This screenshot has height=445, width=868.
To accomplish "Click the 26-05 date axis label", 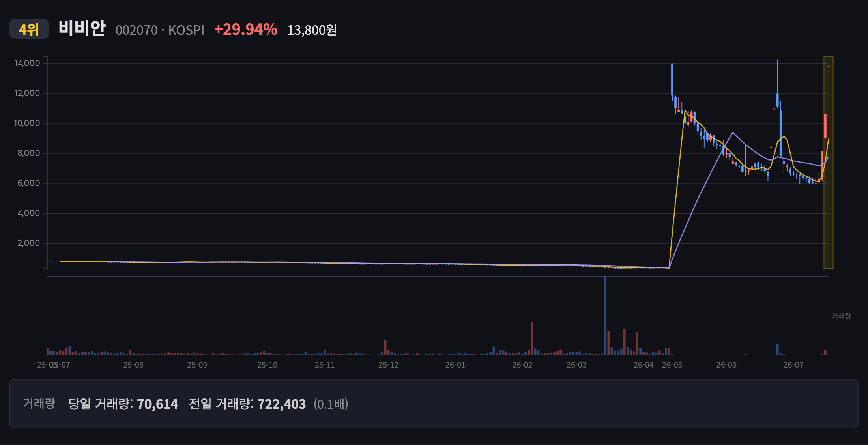I will pyautogui.click(x=672, y=365).
